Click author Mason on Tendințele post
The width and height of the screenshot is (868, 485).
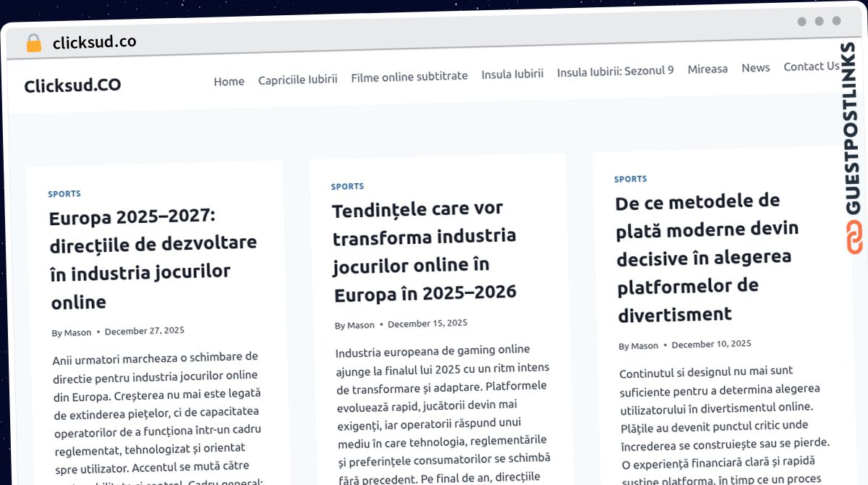[361, 325]
